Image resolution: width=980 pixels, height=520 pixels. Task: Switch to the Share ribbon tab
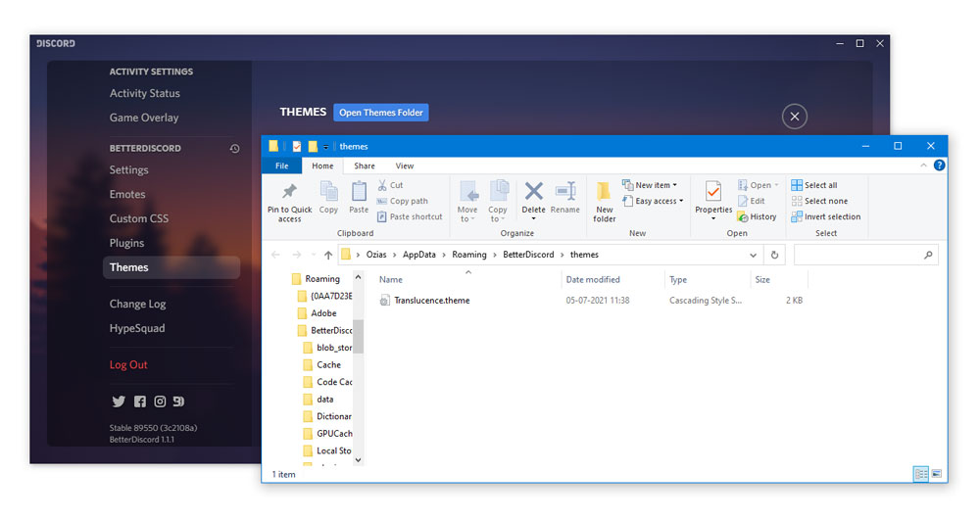pos(365,165)
